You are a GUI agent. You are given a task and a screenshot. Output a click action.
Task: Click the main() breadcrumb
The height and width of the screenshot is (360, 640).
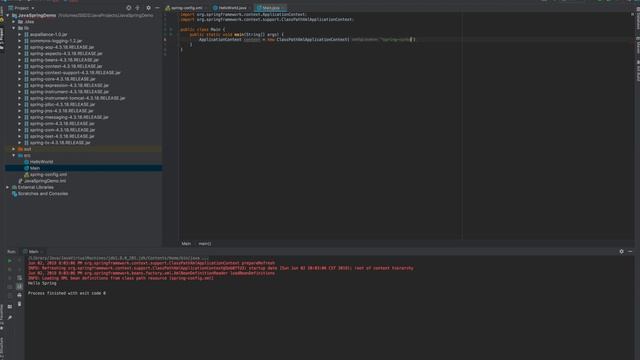click(204, 244)
